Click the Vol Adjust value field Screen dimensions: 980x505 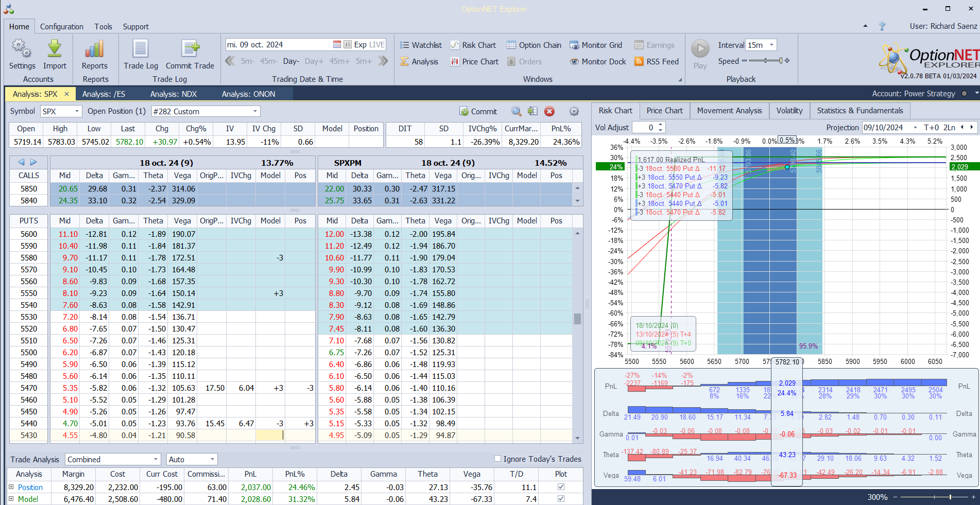[x=644, y=128]
